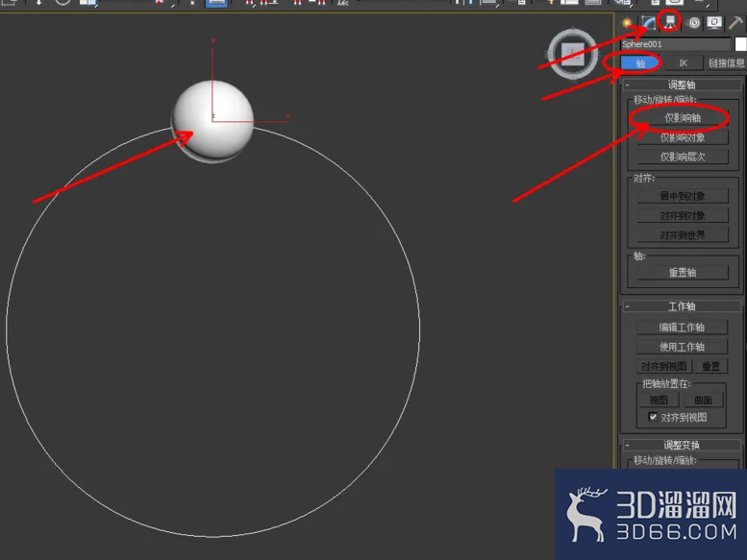This screenshot has height=560, width=747.
Task: Switch to the 轴 (Pivot) tab
Action: tap(640, 62)
